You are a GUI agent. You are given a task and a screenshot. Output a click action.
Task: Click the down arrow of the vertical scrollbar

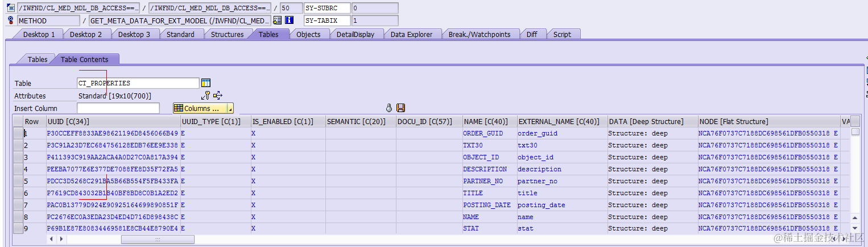pyautogui.click(x=855, y=229)
